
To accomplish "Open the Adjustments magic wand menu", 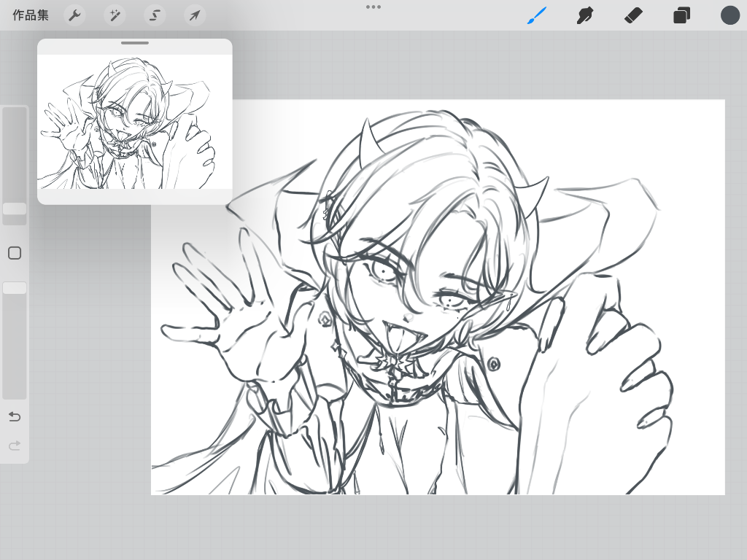I will (115, 15).
